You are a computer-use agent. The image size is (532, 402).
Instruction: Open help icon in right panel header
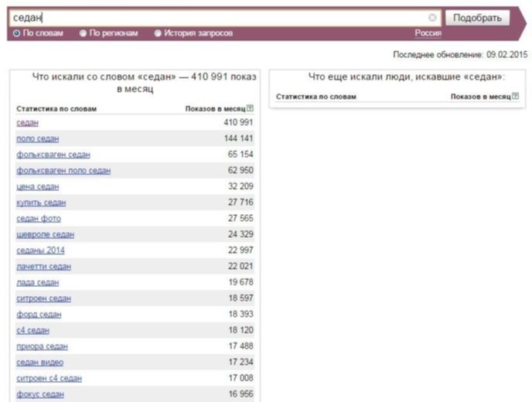click(x=515, y=96)
